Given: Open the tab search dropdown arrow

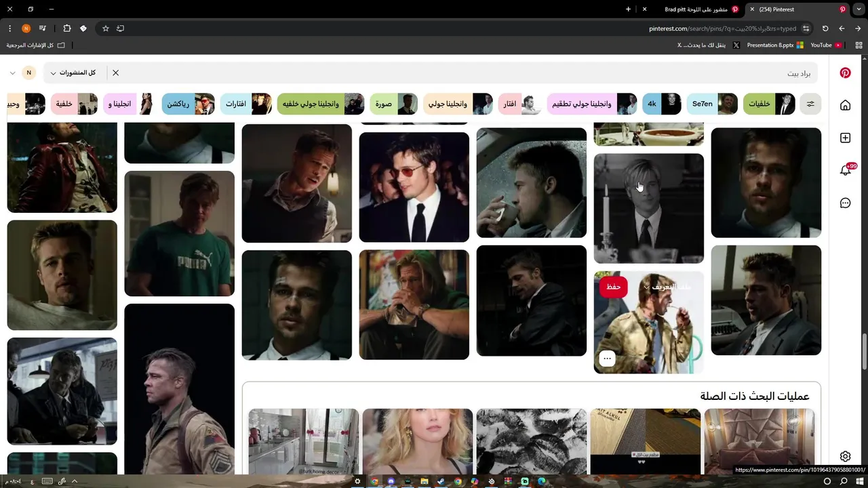Looking at the screenshot, I should (x=859, y=9).
